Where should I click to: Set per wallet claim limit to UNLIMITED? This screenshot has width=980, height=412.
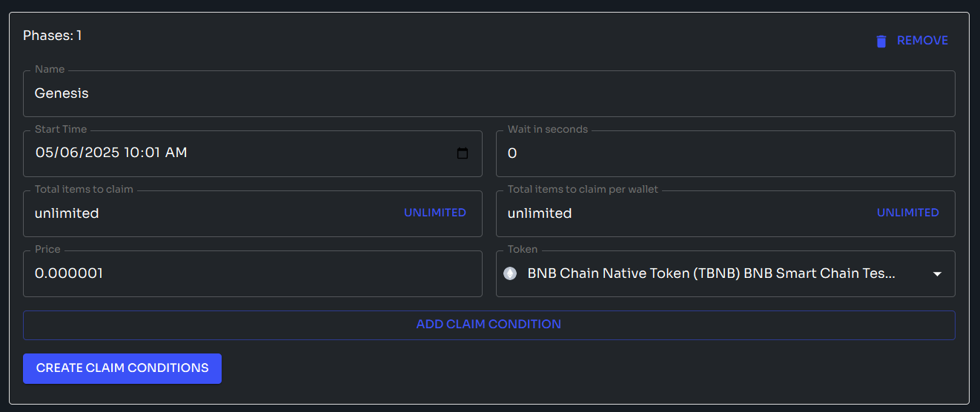point(907,213)
